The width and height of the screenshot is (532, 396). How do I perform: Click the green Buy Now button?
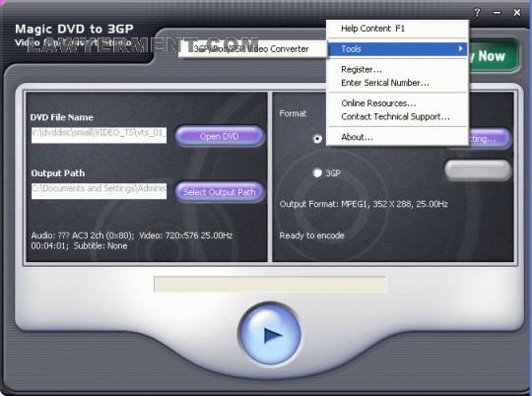494,56
